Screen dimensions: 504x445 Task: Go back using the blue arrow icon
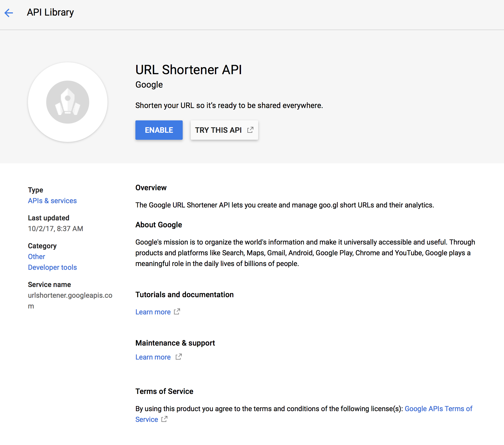[x=9, y=13]
